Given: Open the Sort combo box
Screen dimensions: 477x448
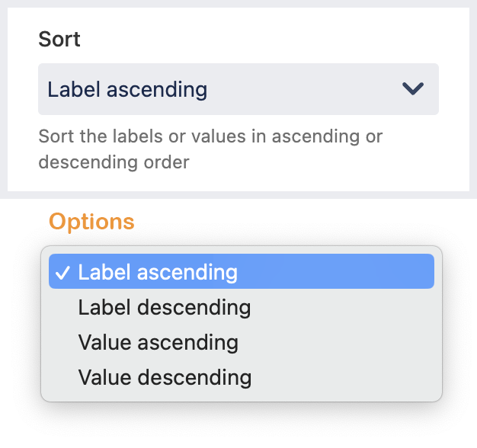Looking at the screenshot, I should (x=238, y=89).
